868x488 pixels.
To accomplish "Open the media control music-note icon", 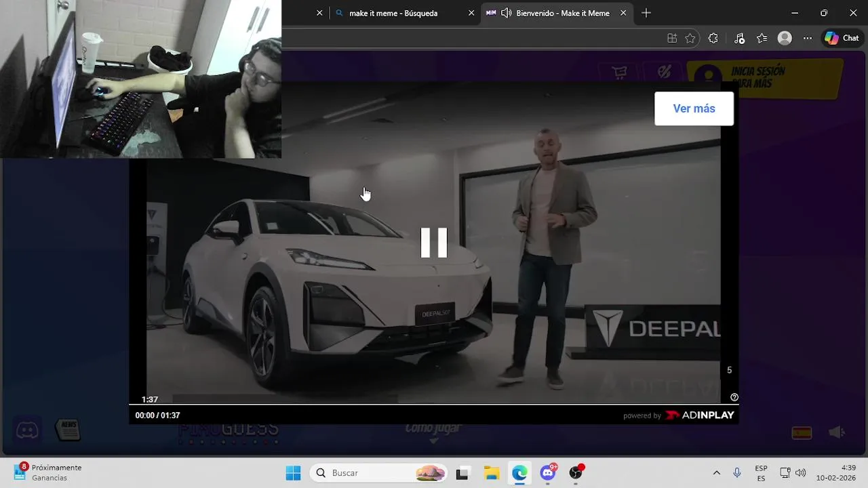I will (x=739, y=39).
